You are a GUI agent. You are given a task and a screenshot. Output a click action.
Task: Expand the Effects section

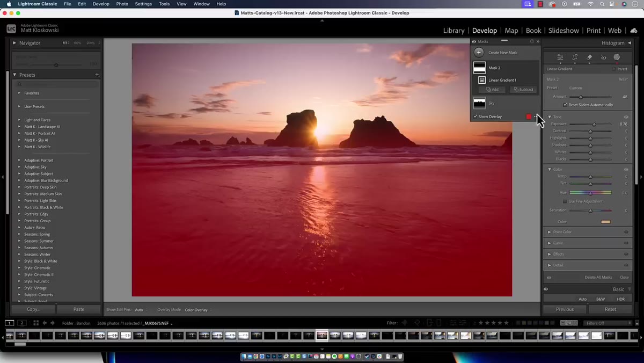click(550, 254)
